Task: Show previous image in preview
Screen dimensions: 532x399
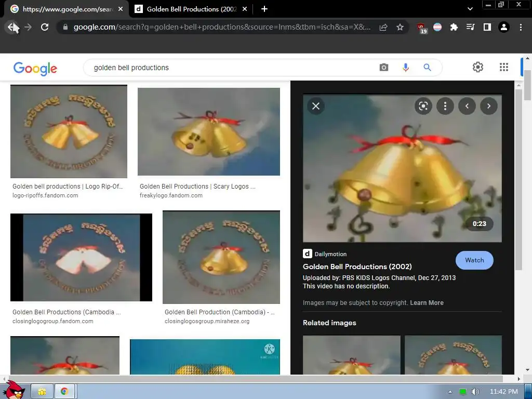Action: pos(467,106)
